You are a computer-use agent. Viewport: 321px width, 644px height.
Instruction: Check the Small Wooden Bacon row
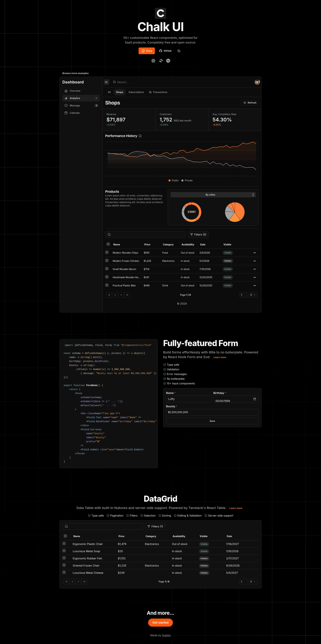[x=107, y=269]
